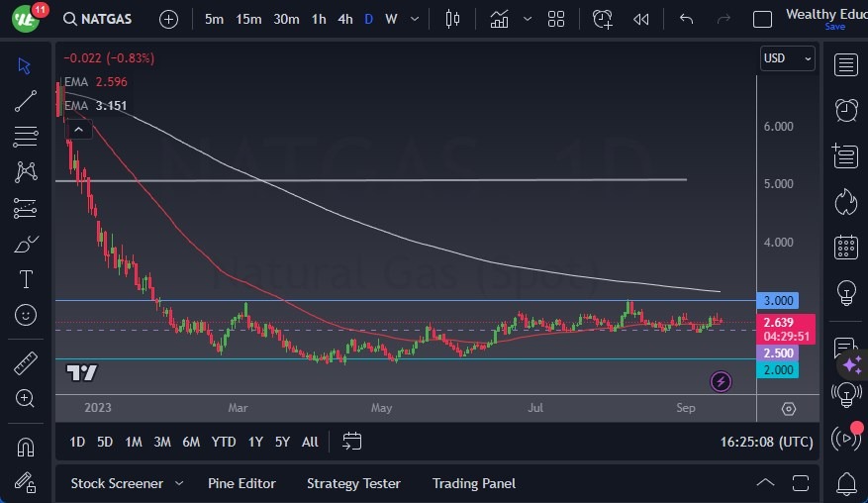Open the Strategy Tester tab
This screenshot has width=868, height=503.
353,483
